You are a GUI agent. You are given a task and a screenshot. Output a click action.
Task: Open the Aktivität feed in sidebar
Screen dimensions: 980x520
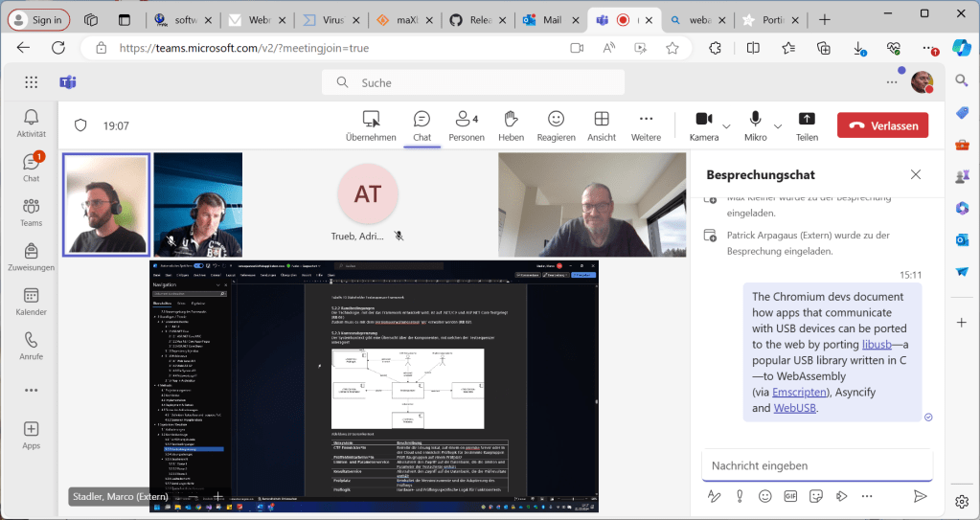31,123
